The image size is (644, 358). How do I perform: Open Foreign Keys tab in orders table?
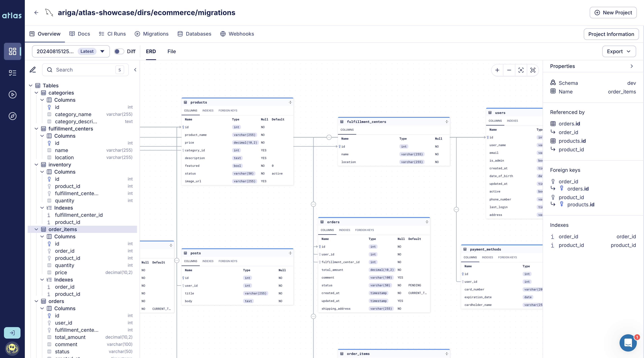(364, 230)
